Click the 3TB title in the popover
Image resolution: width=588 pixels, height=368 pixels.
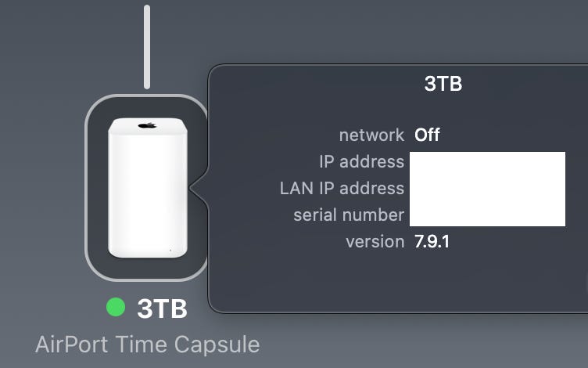[x=443, y=84]
